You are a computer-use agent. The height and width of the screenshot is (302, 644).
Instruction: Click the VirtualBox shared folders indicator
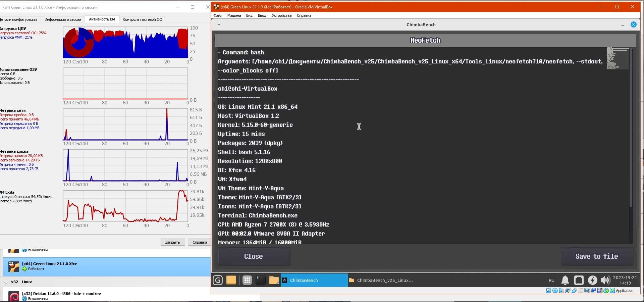point(581,291)
